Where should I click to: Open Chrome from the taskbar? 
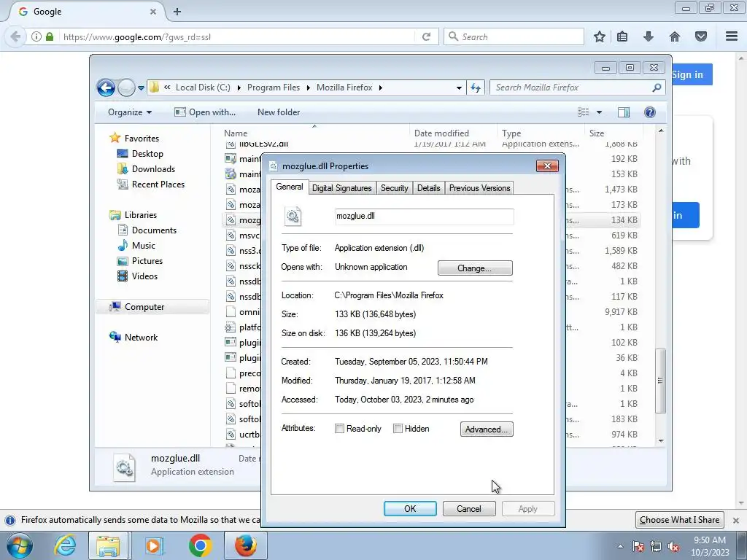[x=200, y=545]
